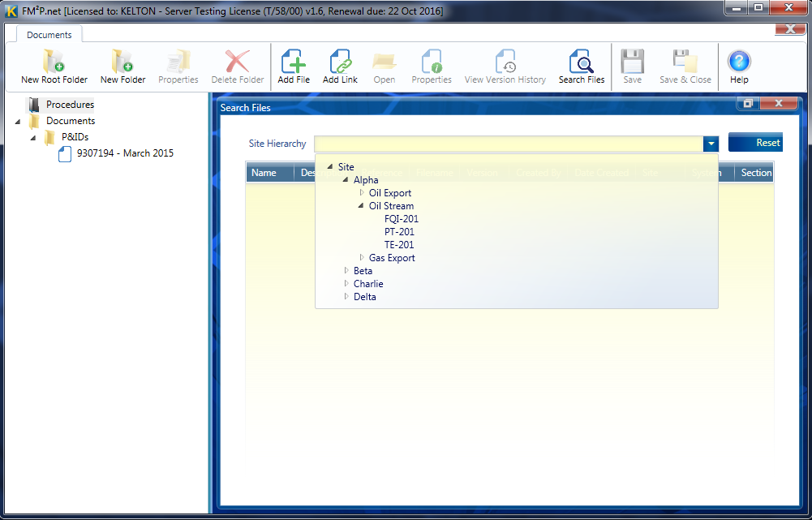The width and height of the screenshot is (812, 520).
Task: Click the Site Hierarchy input field
Action: coord(509,144)
